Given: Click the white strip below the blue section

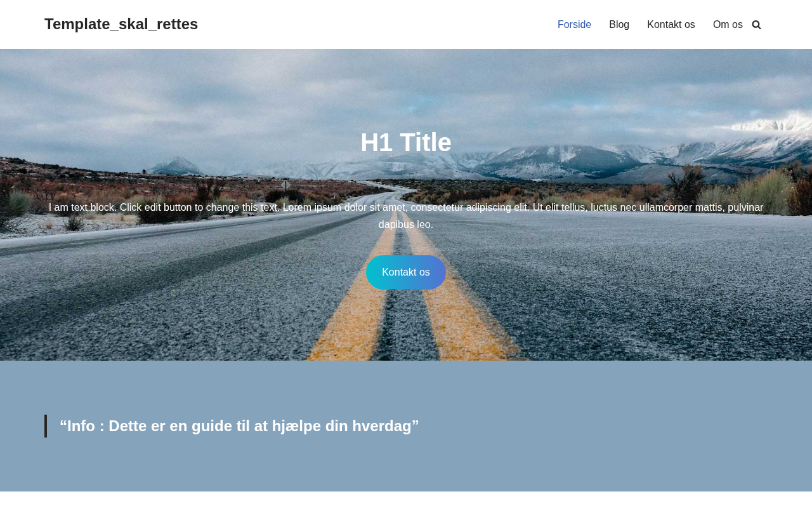Looking at the screenshot, I should [406, 500].
